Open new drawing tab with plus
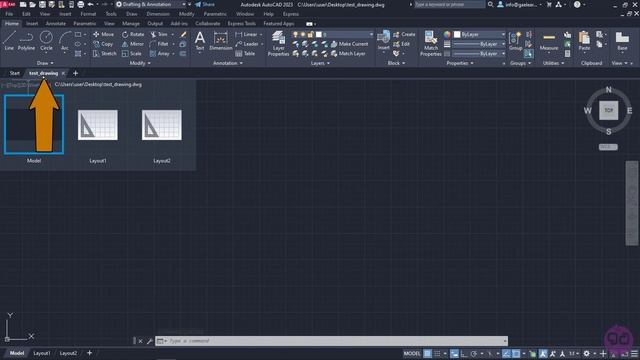 coord(75,73)
